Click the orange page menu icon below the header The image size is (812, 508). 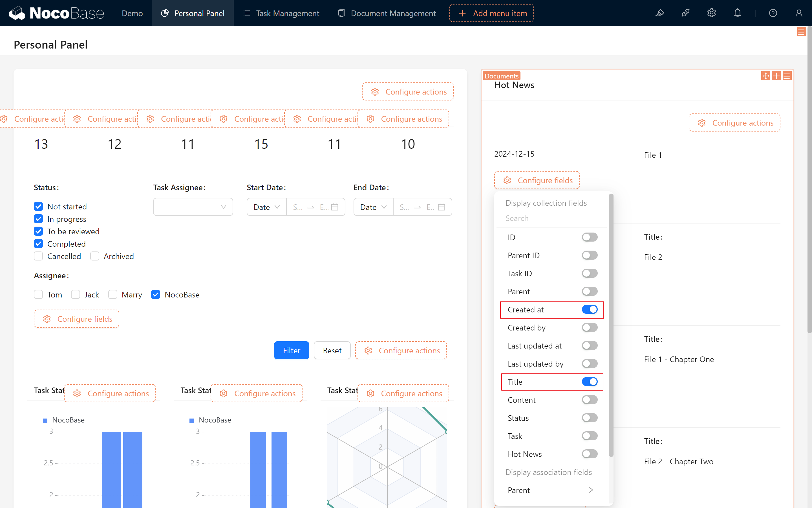click(801, 32)
